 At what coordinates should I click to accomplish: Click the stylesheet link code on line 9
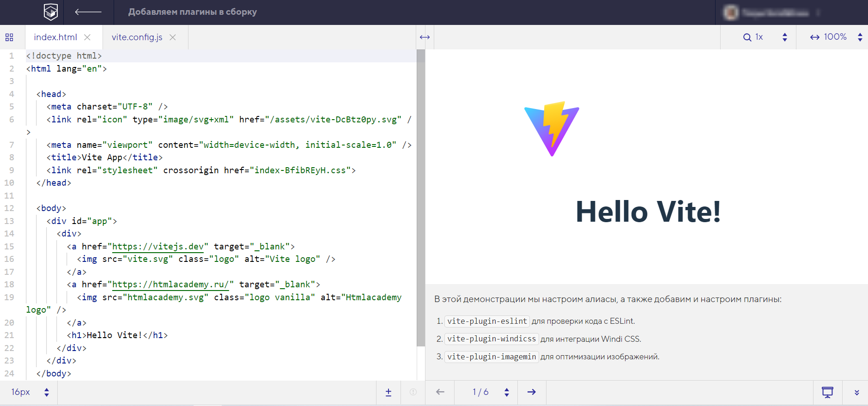coord(201,170)
